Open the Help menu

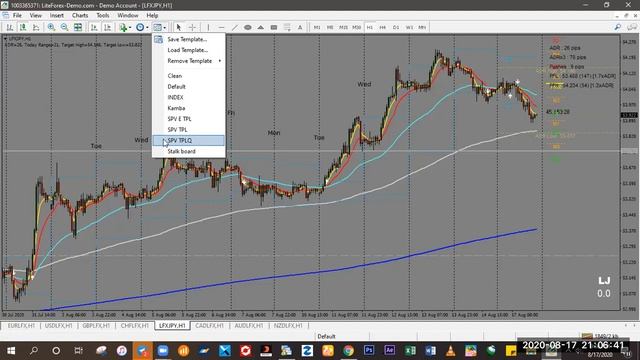coord(152,16)
